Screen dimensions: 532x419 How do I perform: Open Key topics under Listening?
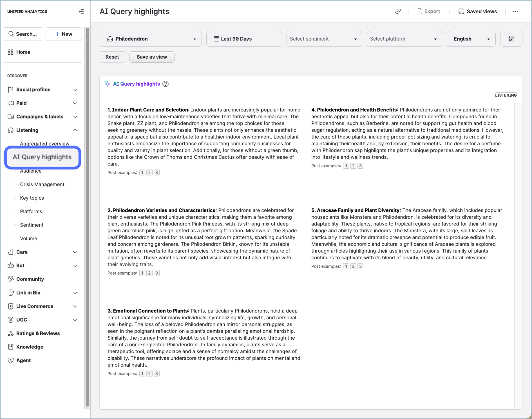pos(32,198)
